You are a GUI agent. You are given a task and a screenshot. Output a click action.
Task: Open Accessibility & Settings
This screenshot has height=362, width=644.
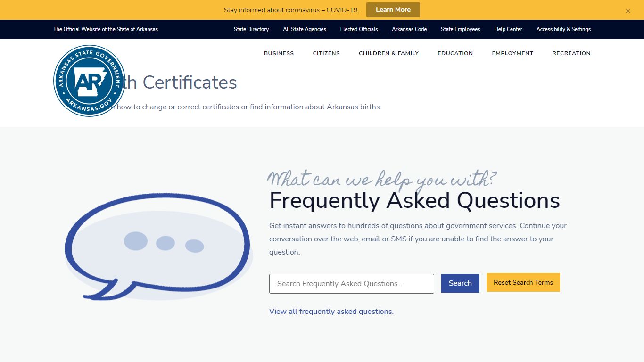coord(563,29)
